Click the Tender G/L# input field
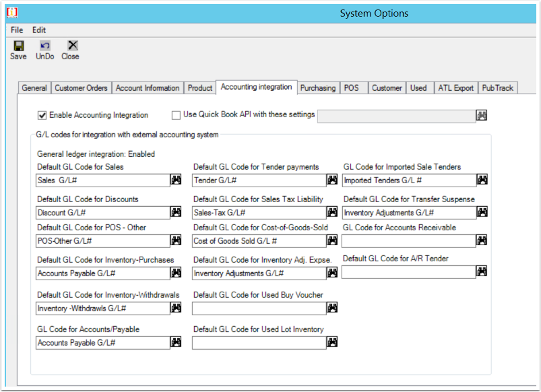Image resolution: width=541 pixels, height=392 pixels. click(x=259, y=180)
